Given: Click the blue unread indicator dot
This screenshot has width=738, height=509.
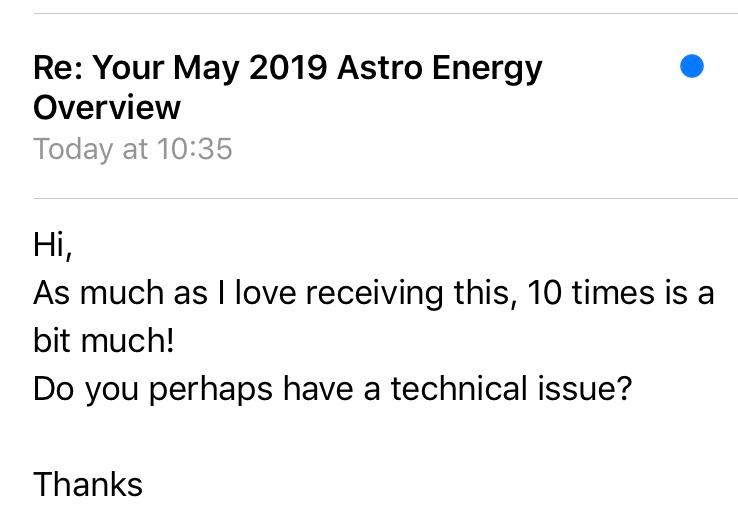Looking at the screenshot, I should tap(691, 67).
